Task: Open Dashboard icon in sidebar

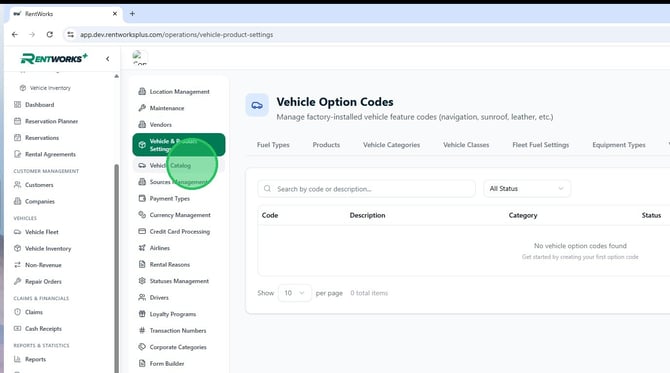Action: 18,105
